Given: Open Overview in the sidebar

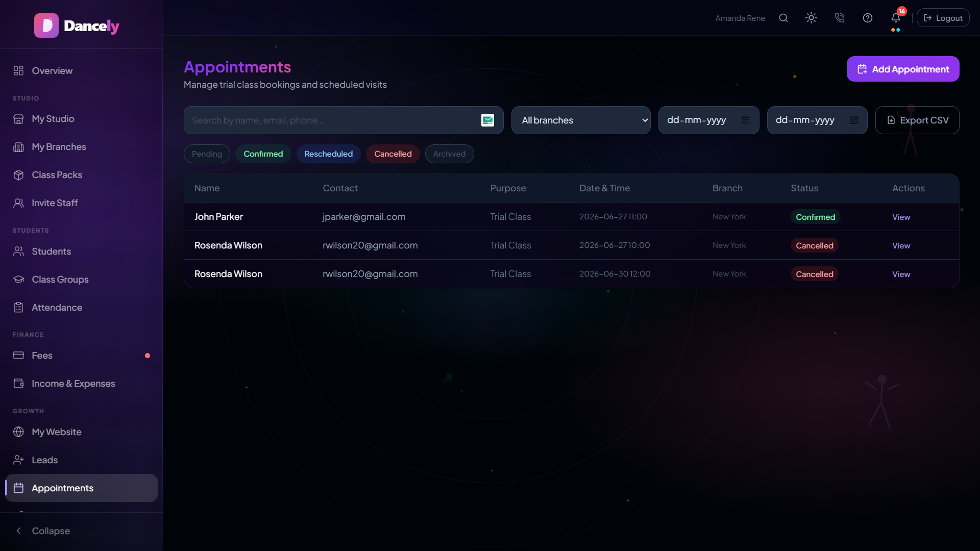Looking at the screenshot, I should (x=82, y=70).
